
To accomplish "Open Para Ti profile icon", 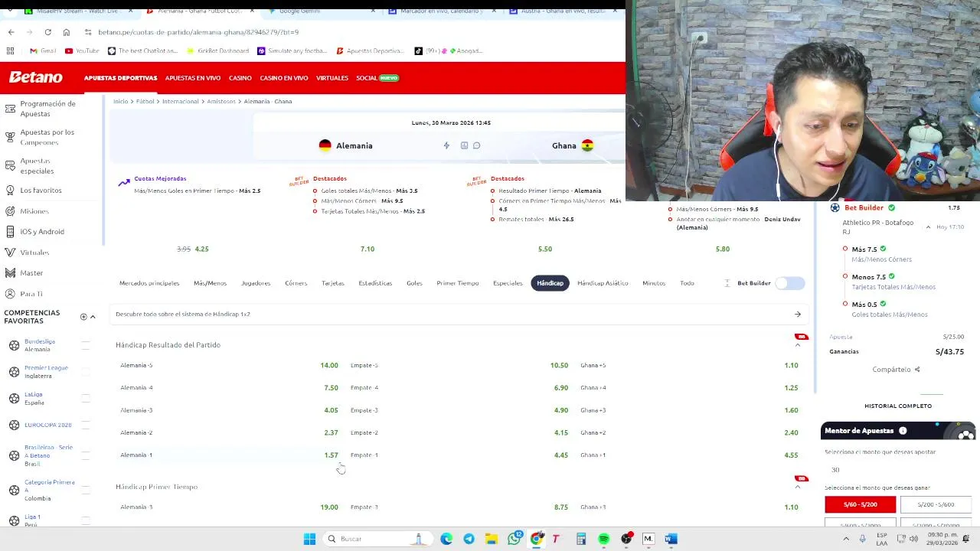I will coord(10,294).
